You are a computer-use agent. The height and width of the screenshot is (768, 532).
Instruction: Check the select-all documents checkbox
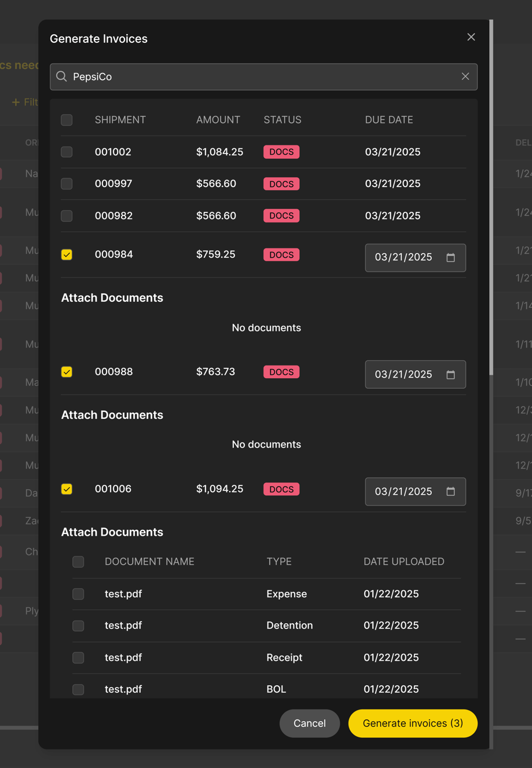[78, 561]
